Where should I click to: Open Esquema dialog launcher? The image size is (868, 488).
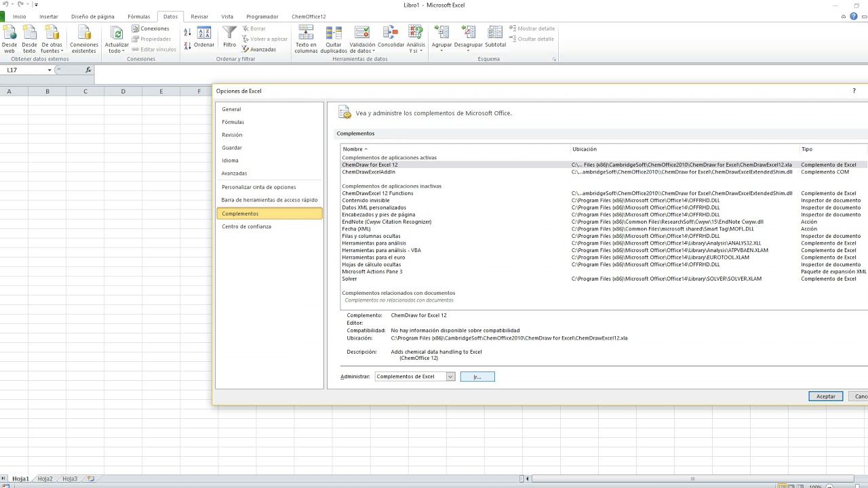click(555, 60)
